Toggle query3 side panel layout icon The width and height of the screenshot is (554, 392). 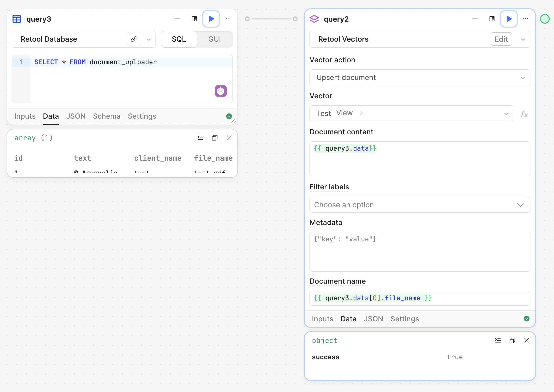pos(194,19)
